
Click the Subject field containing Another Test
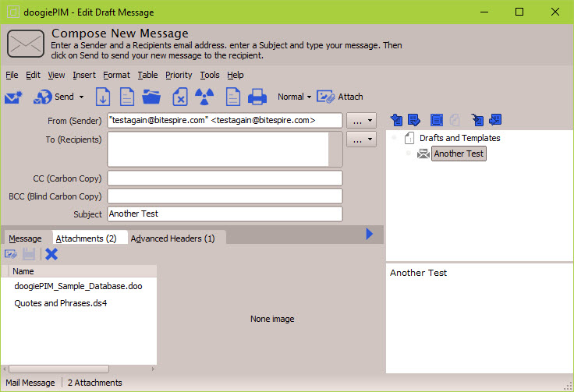coord(225,214)
